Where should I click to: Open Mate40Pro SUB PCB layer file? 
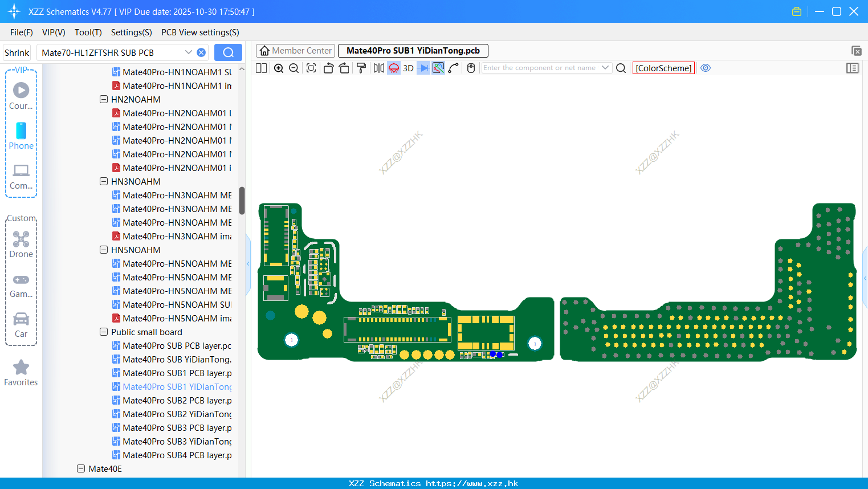pyautogui.click(x=172, y=345)
